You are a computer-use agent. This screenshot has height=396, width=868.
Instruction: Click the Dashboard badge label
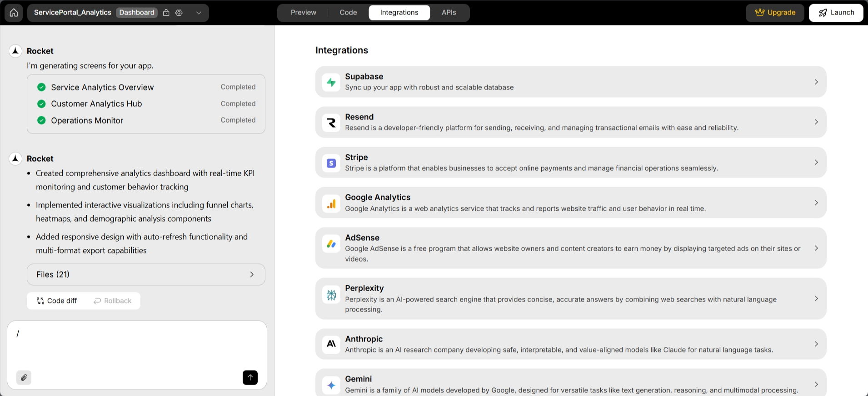pos(137,13)
